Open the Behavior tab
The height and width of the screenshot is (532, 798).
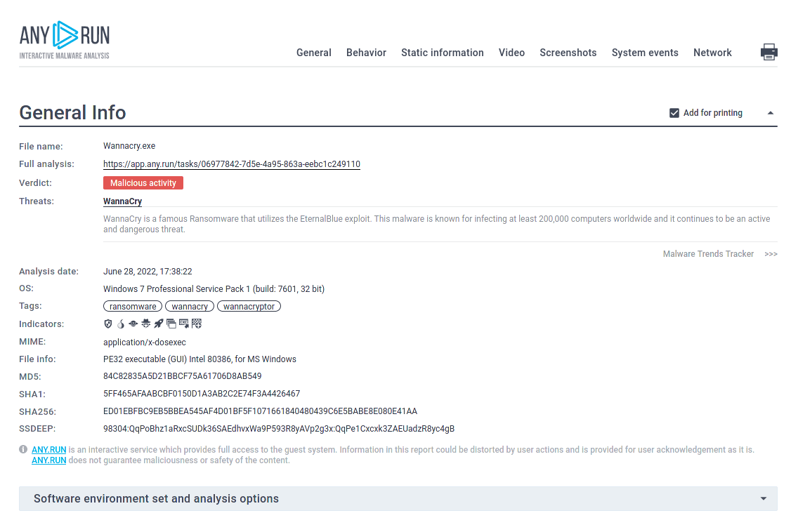point(366,53)
